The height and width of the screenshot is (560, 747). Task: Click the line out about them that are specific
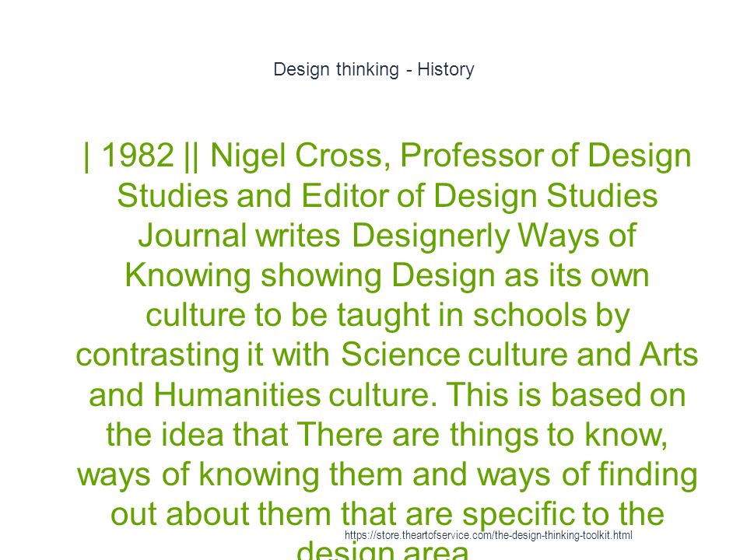[388, 514]
